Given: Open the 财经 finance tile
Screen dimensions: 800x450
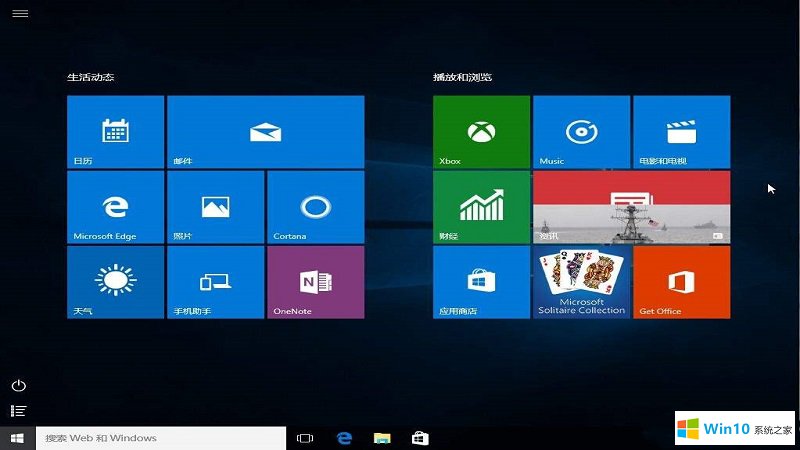Looking at the screenshot, I should point(482,207).
